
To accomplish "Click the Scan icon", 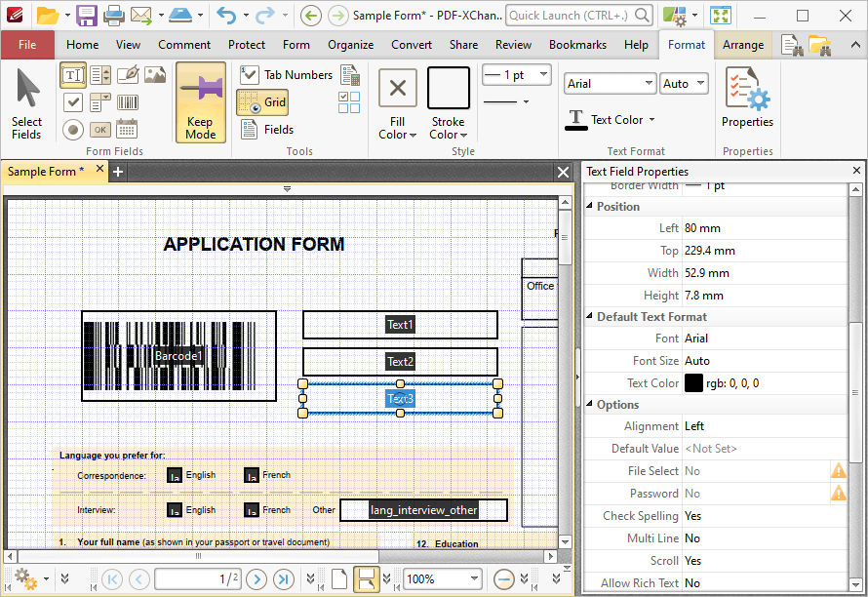I will [180, 16].
